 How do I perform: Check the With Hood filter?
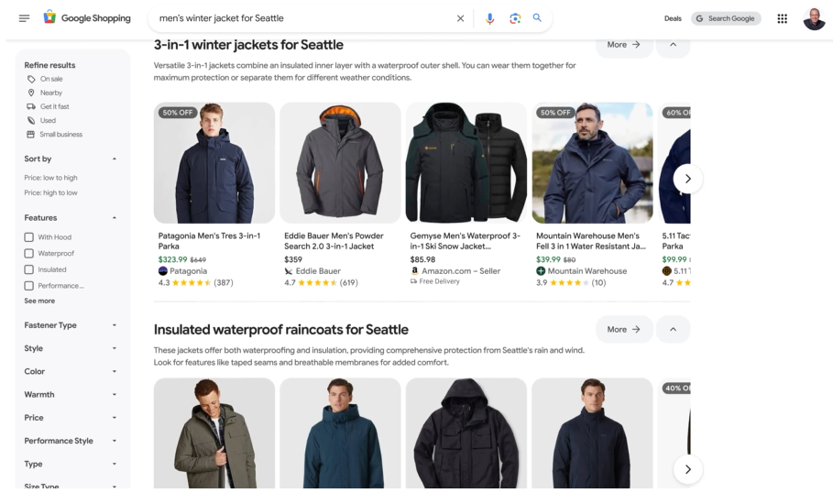pyautogui.click(x=29, y=237)
